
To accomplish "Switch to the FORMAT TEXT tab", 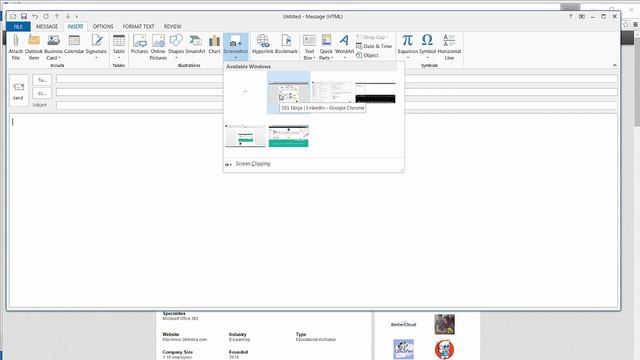I will [x=138, y=27].
